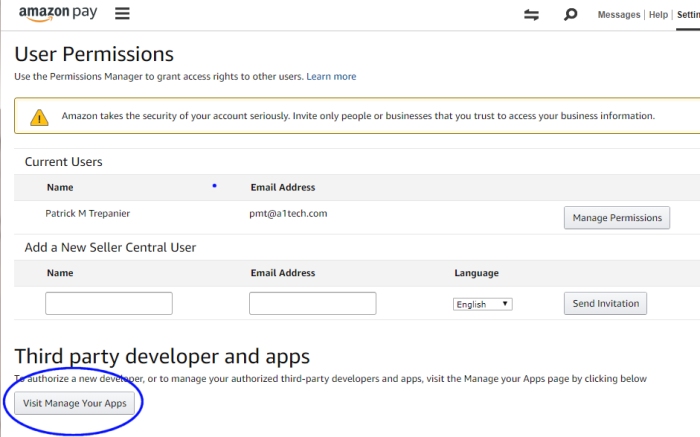Click the Current Users heading
This screenshot has width=700, height=437.
pyautogui.click(x=63, y=162)
